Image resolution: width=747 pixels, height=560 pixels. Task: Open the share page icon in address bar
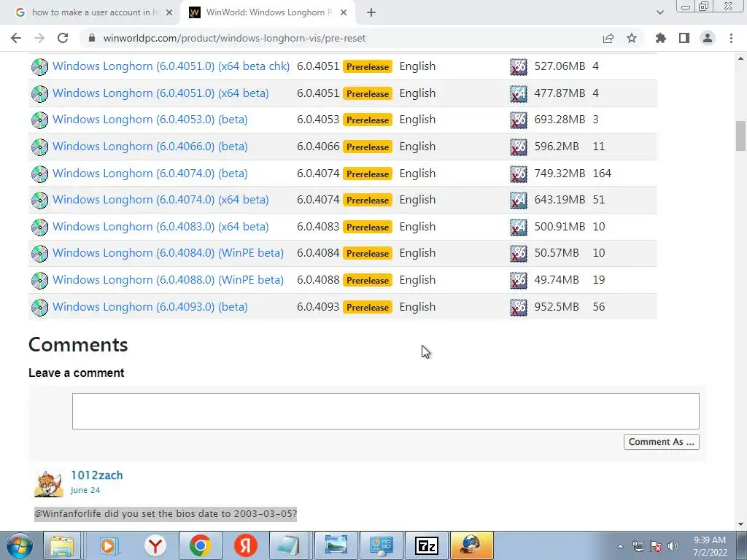(608, 38)
